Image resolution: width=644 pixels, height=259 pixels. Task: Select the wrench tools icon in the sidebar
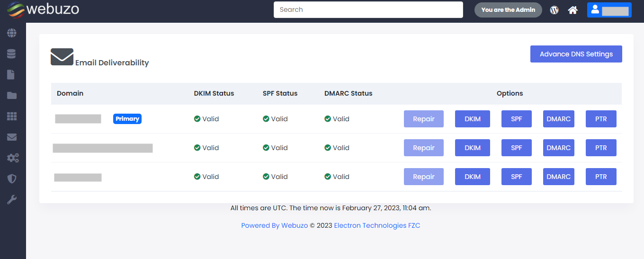tap(12, 200)
